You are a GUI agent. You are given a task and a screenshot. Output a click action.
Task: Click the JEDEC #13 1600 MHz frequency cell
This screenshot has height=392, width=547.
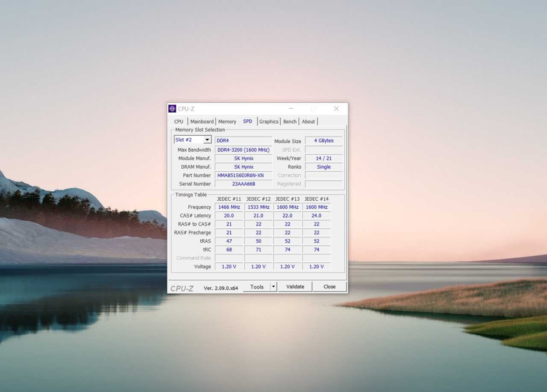[288, 207]
